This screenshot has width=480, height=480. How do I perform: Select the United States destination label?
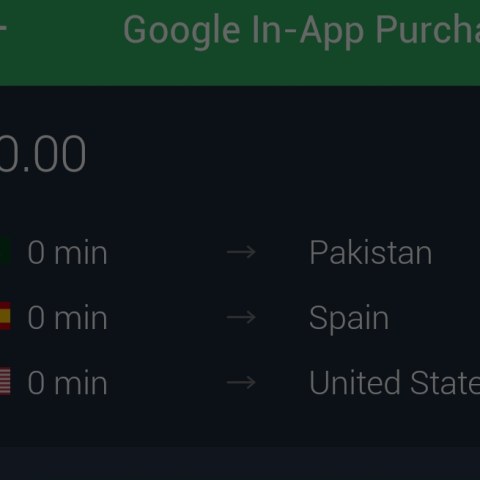coord(395,383)
